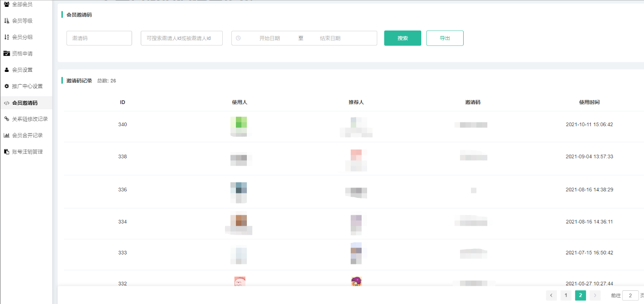Screen dimensions: 644x304
Task: Click the 会员设置 person icon
Action: (7, 70)
